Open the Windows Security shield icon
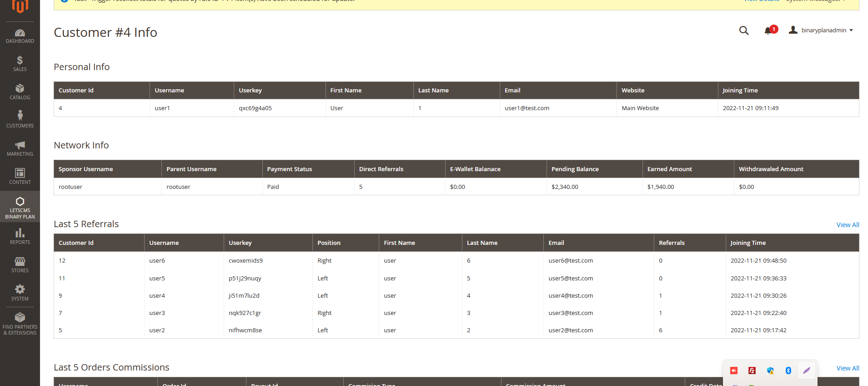This screenshot has width=868, height=386. (770, 371)
